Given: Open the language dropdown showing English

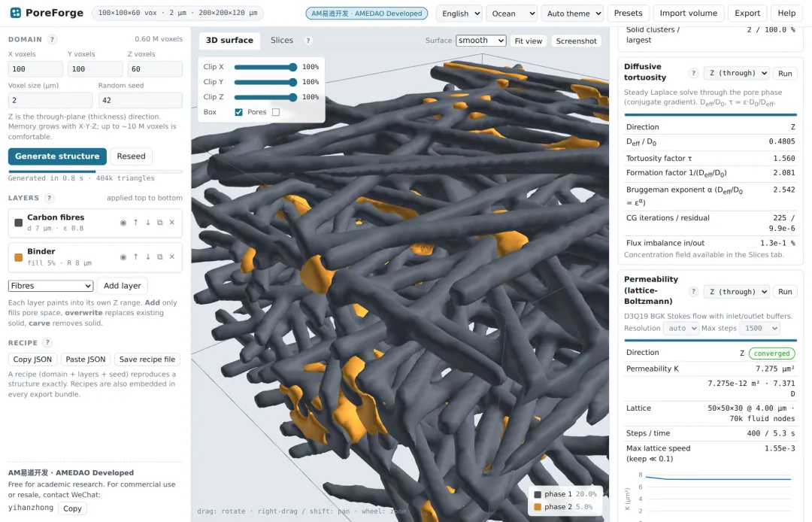Looking at the screenshot, I should 459,14.
